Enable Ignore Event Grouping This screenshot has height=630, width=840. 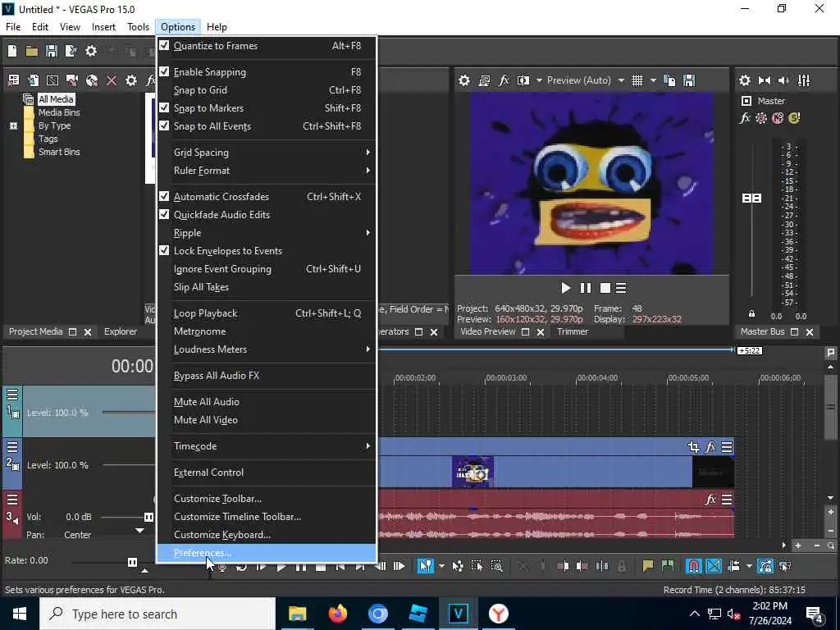(267, 269)
